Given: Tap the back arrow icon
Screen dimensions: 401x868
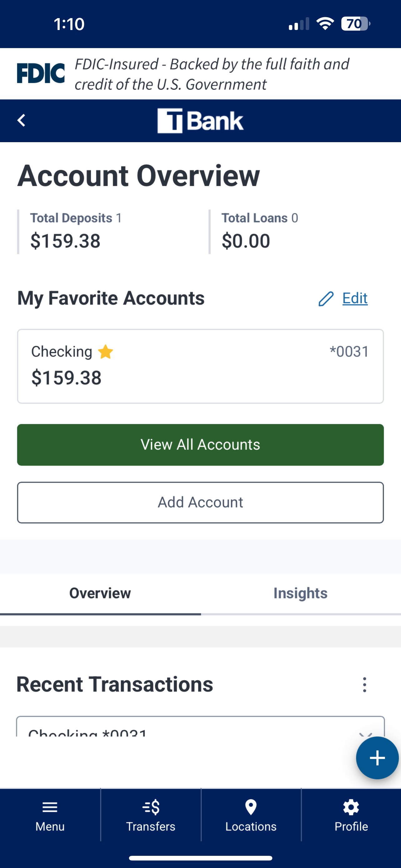Looking at the screenshot, I should (21, 120).
